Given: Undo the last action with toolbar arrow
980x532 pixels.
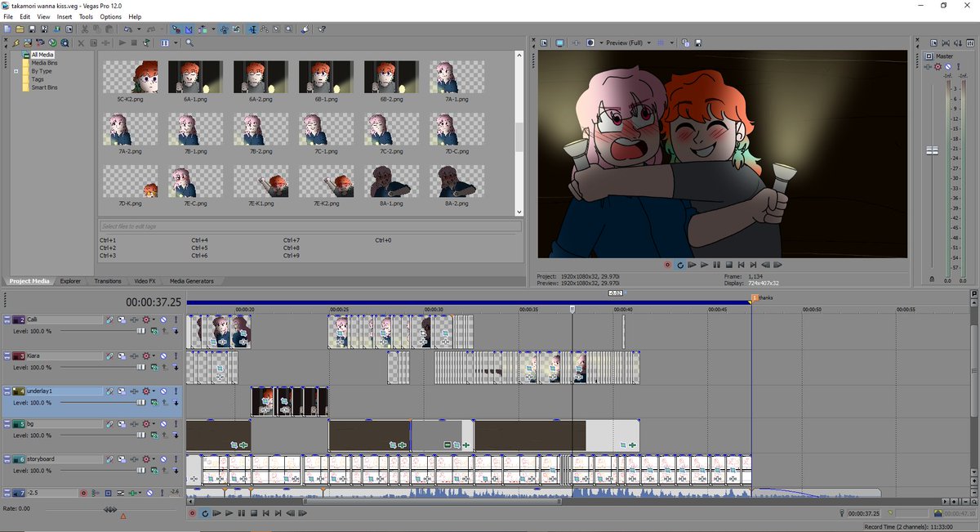Looking at the screenshot, I should pos(127,29).
